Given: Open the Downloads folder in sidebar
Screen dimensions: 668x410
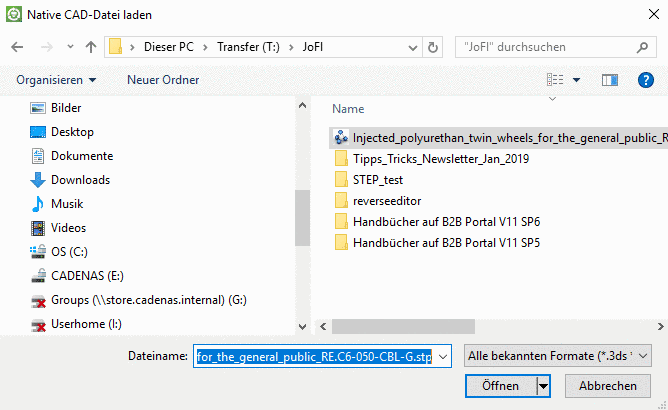Looking at the screenshot, I should [80, 180].
